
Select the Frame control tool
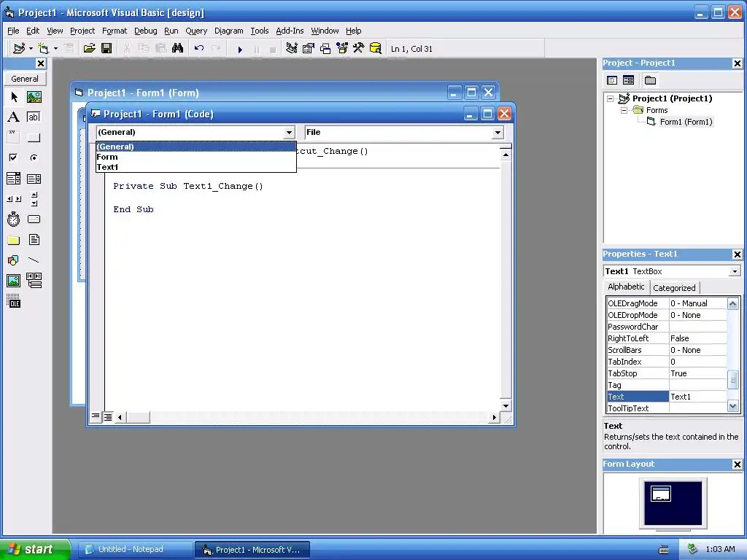point(14,137)
